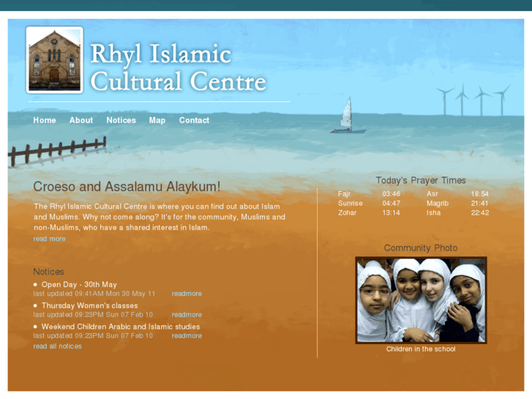Select the Asr time 18:54
Image resolution: width=532 pixels, height=399 pixels.
tap(480, 194)
